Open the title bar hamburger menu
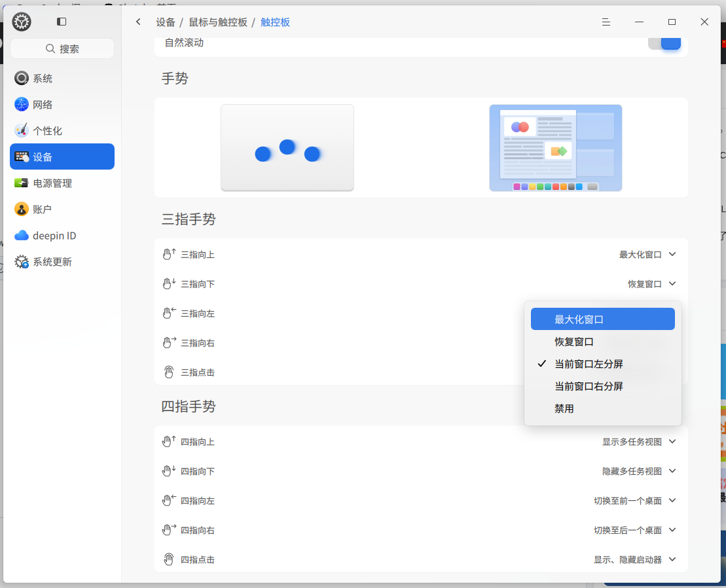This screenshot has width=726, height=588. (x=606, y=22)
